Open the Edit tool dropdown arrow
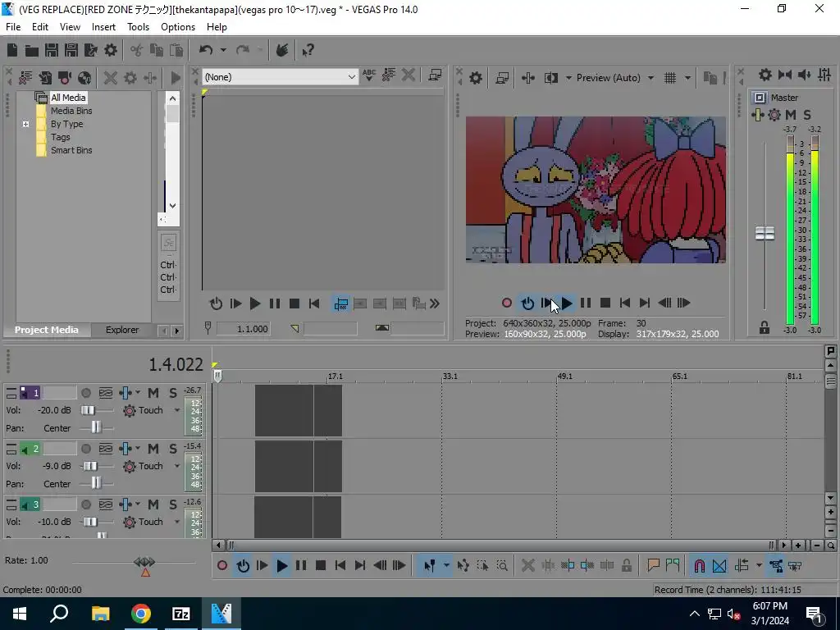Viewport: 840px width, 630px height. 445,566
